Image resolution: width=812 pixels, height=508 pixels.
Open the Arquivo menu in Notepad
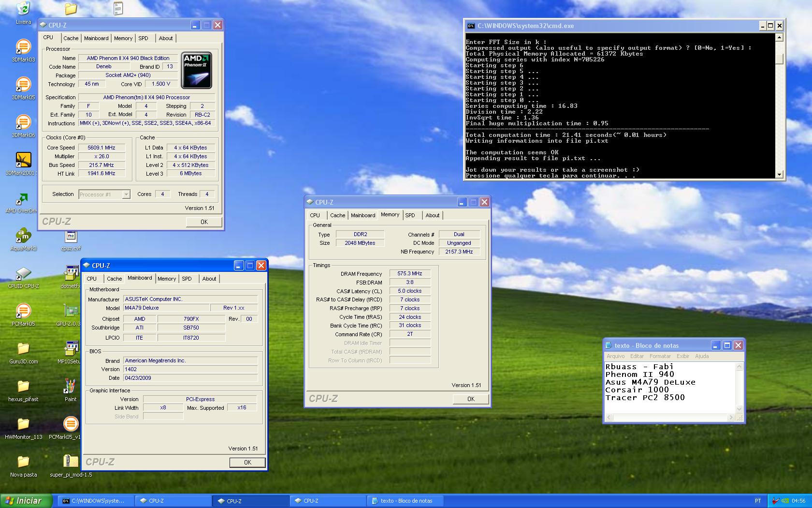tap(615, 356)
